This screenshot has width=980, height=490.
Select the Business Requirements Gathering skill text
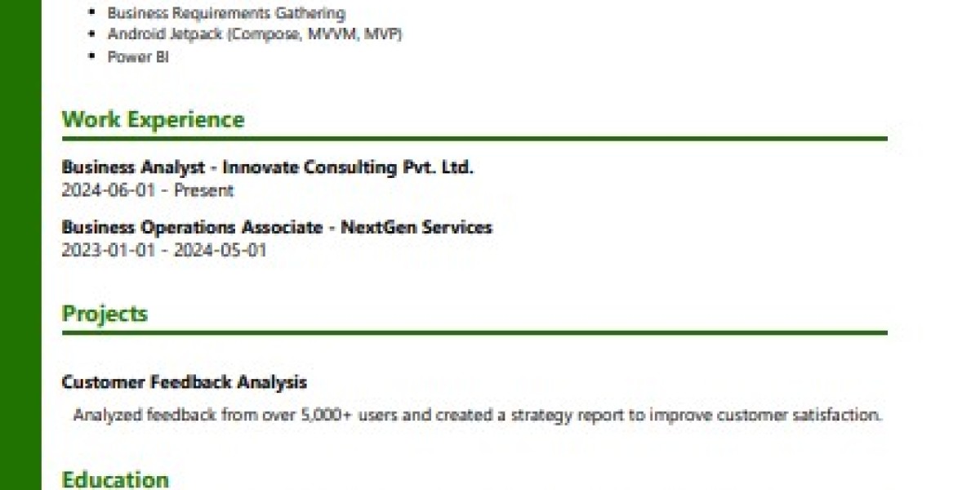(x=226, y=13)
